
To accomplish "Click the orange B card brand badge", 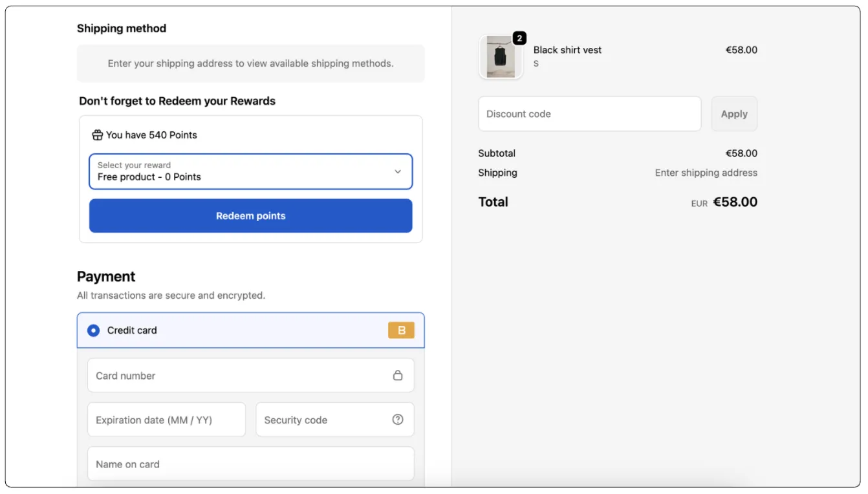I will coord(401,330).
